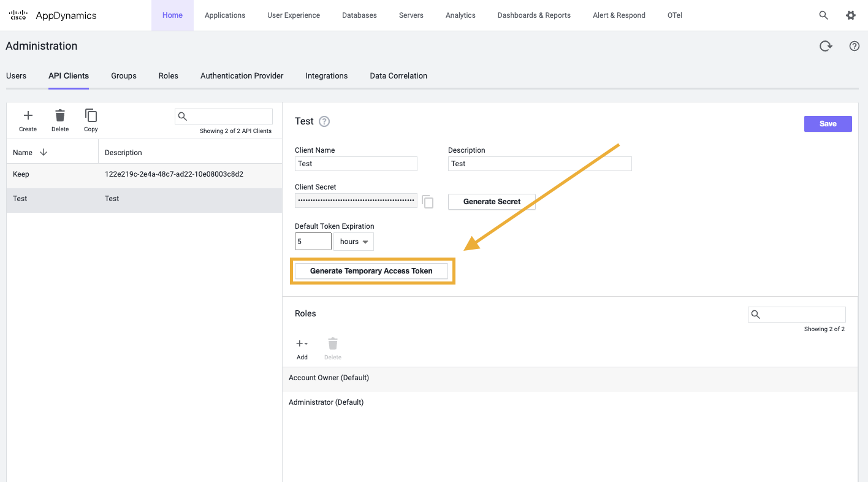This screenshot has width=868, height=482.
Task: Open the Analytics menu
Action: coord(460,15)
